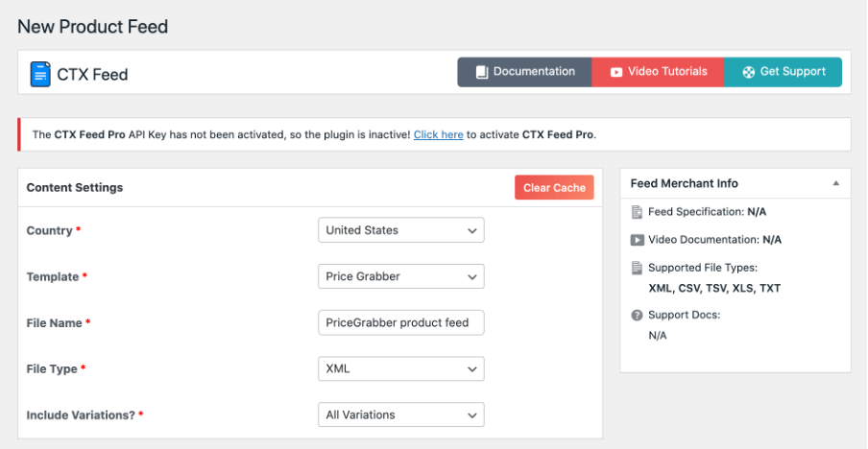Click the 'Supported File Types:' label
This screenshot has height=449, width=868.
tap(703, 269)
